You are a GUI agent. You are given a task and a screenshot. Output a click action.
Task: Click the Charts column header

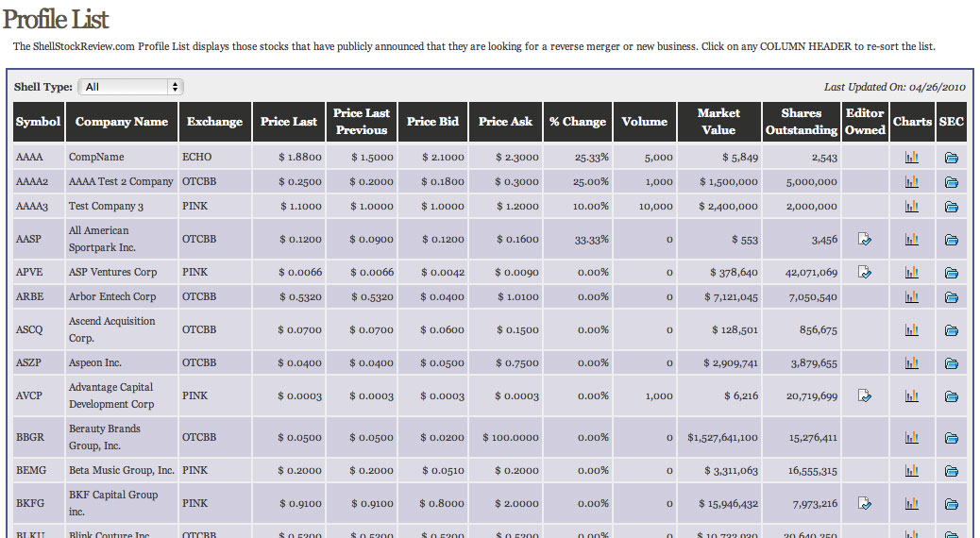tap(912, 122)
